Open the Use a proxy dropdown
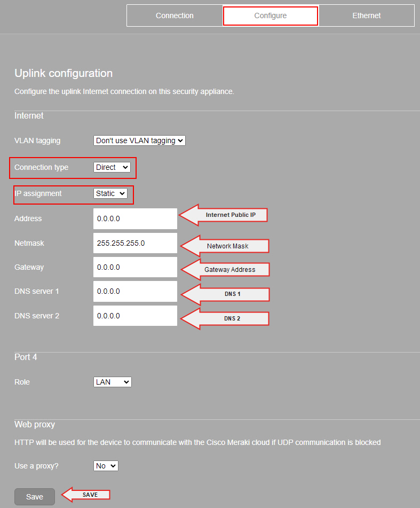The height and width of the screenshot is (508, 420). click(x=106, y=466)
